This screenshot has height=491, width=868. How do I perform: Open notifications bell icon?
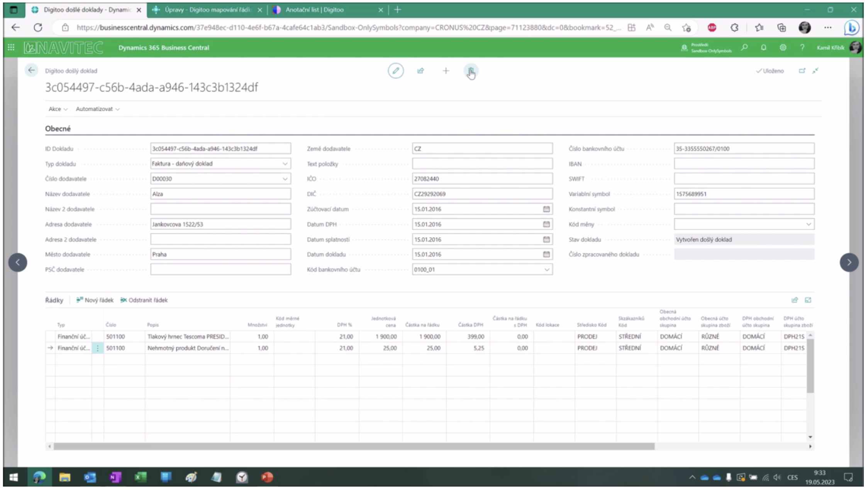pos(763,48)
